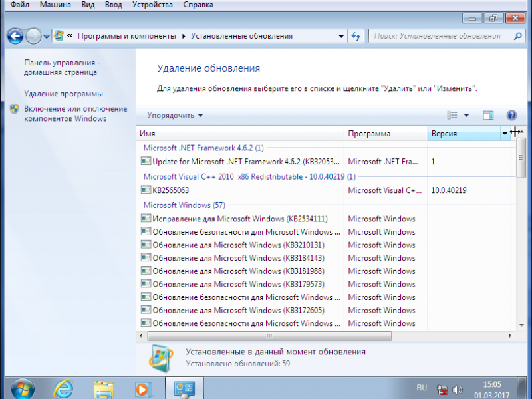Select Обновление для Microsoft Windows (KB3184143)
Viewport: 532px width, 399px height.
click(x=326, y=258)
